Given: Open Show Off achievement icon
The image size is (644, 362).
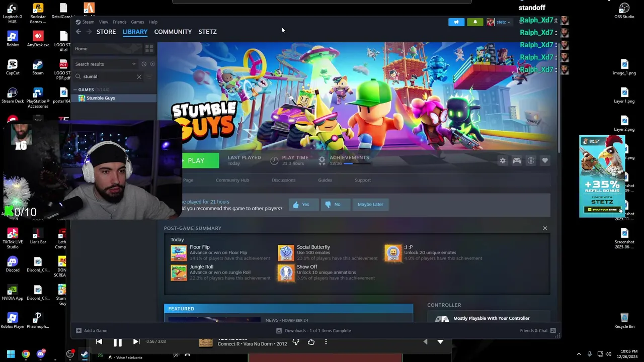Looking at the screenshot, I should pos(286,273).
